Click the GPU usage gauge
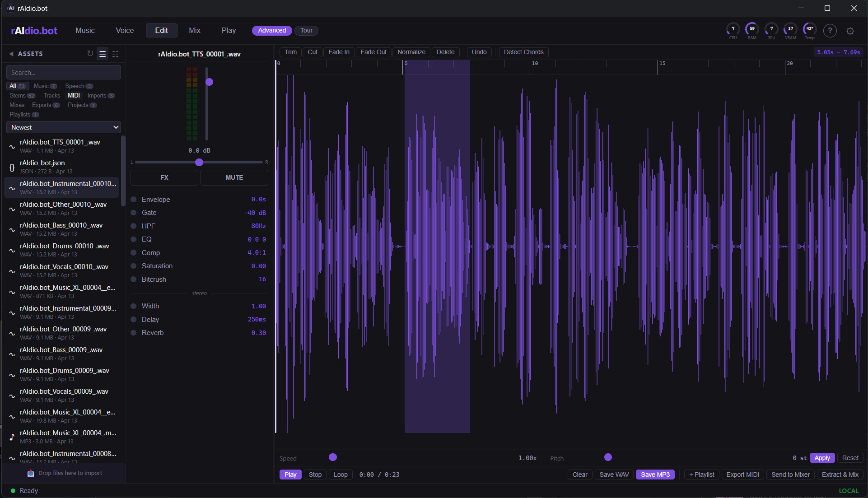This screenshot has width=868, height=498. (771, 31)
